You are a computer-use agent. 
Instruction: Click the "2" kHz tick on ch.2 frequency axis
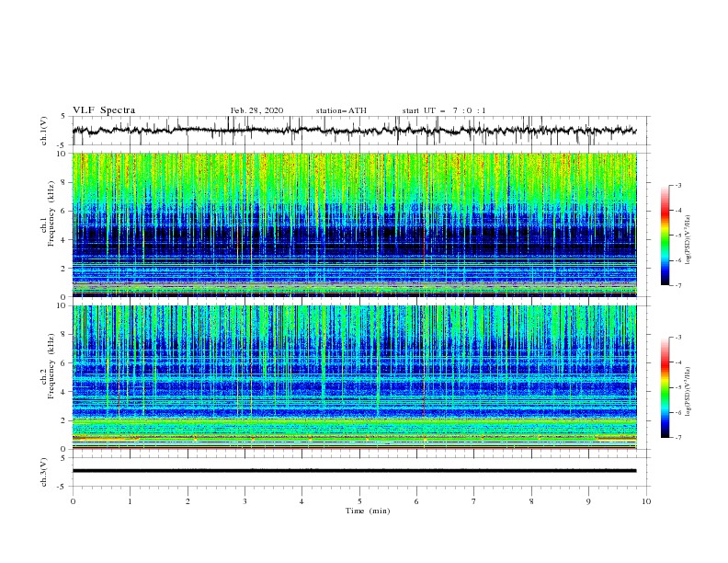63,420
